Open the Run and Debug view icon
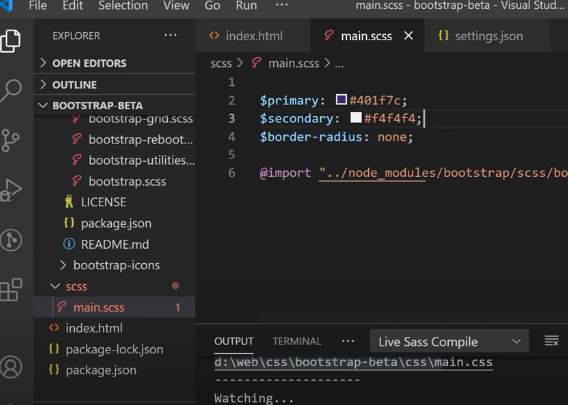This screenshot has height=405, width=568. point(11,190)
